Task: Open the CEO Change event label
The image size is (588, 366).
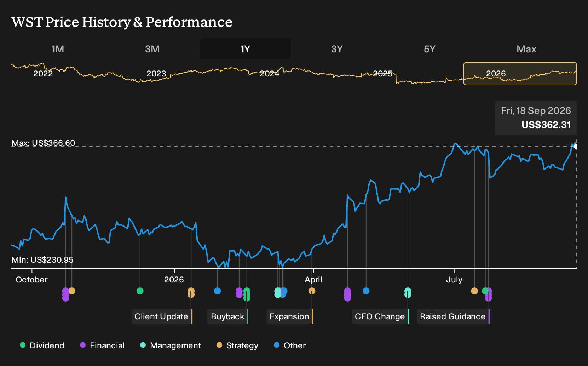Action: coord(381,316)
